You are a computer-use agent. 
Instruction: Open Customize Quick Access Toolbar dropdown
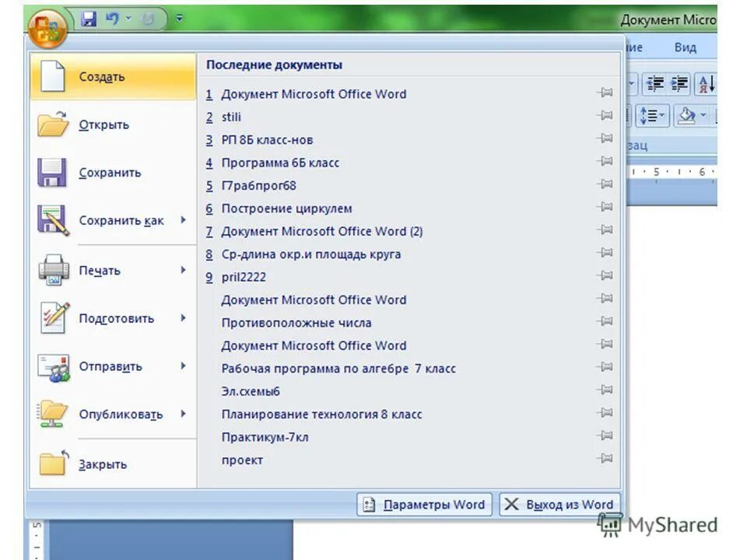[179, 19]
